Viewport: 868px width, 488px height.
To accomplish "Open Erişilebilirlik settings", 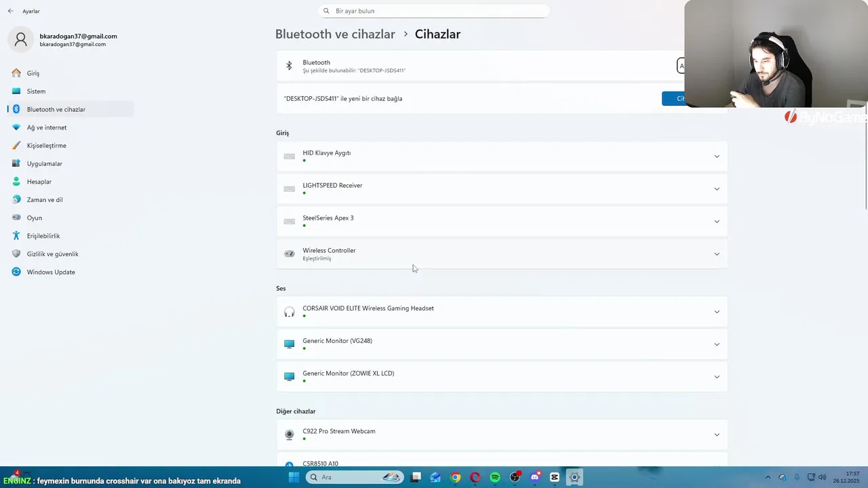I will [x=71, y=236].
